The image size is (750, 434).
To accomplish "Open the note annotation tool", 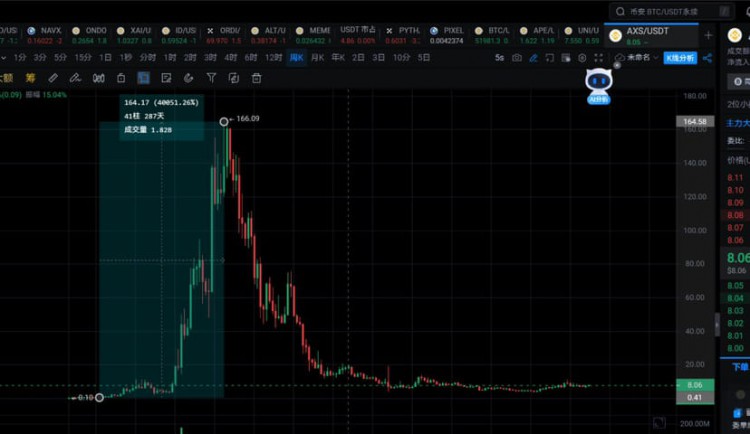I will [166, 78].
